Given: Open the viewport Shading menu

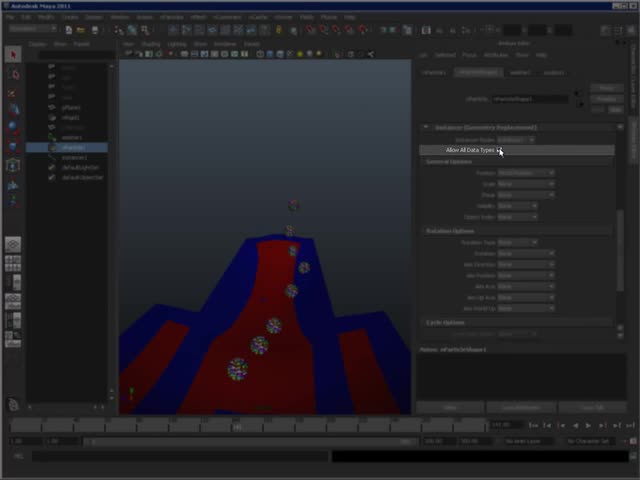Looking at the screenshot, I should [x=150, y=44].
